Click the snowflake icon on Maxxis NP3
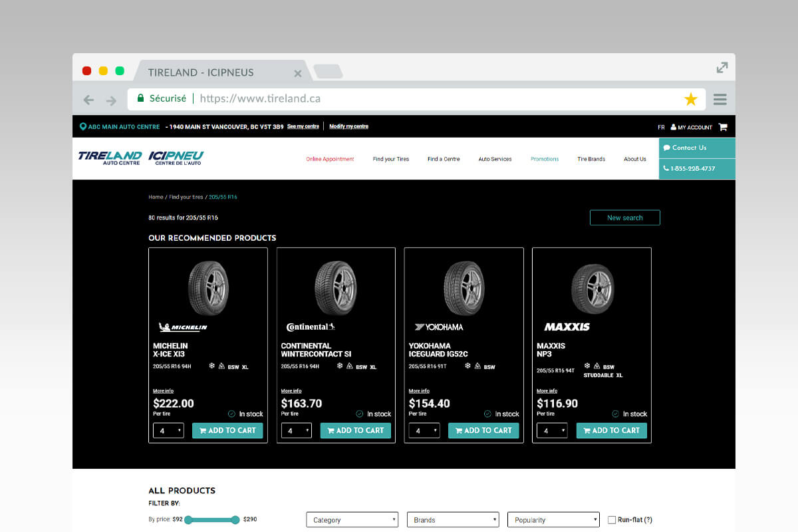798x532 pixels. point(587,366)
